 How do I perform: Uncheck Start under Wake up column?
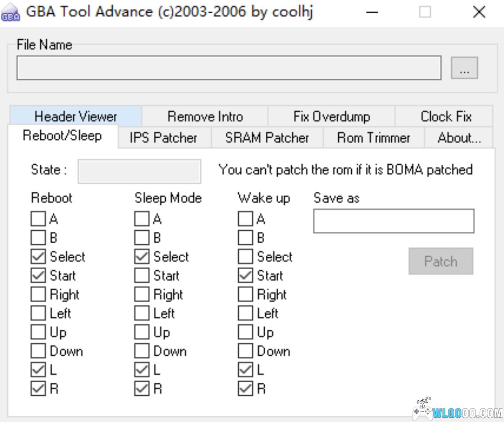coord(246,276)
